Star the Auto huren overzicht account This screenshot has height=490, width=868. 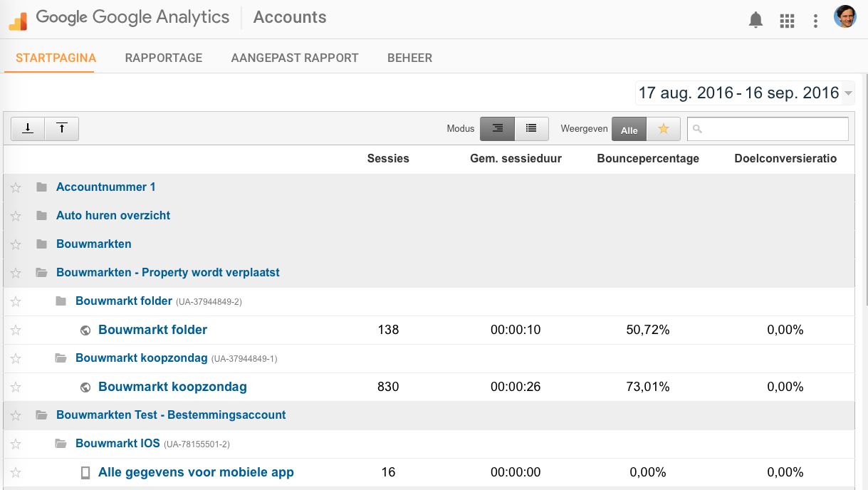point(16,216)
